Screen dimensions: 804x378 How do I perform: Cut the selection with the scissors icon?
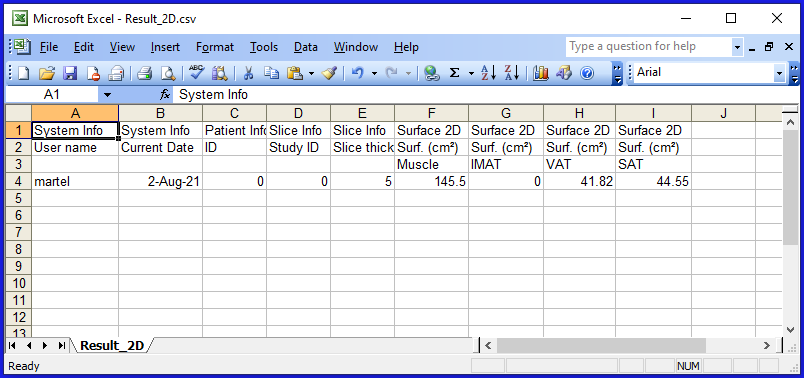[248, 74]
